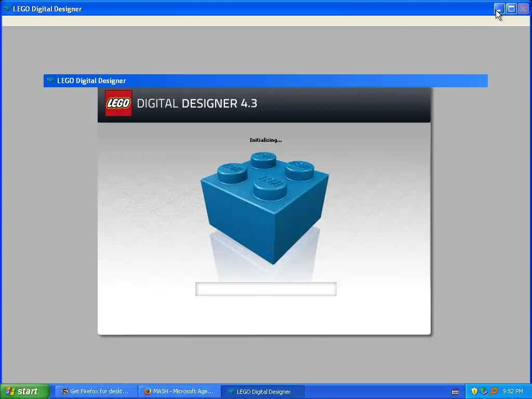Click the outer window's title bar app icon

coord(7,8)
